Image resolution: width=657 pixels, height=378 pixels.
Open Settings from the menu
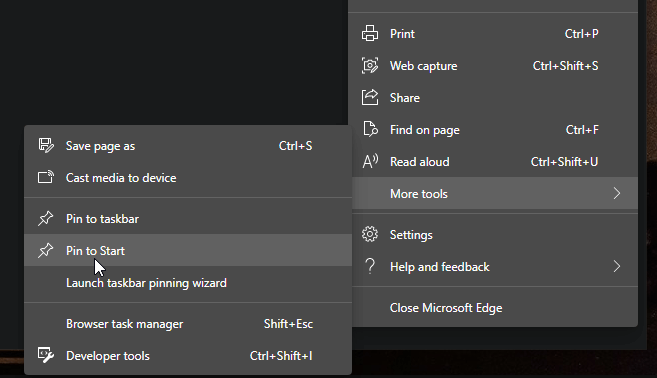tap(495, 235)
